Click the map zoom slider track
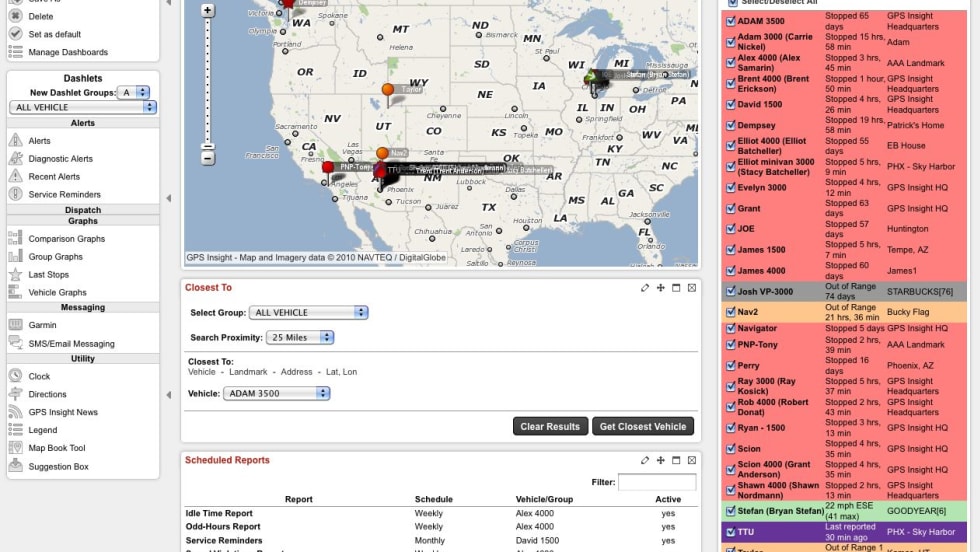The width and height of the screenshot is (980, 552). 207,80
